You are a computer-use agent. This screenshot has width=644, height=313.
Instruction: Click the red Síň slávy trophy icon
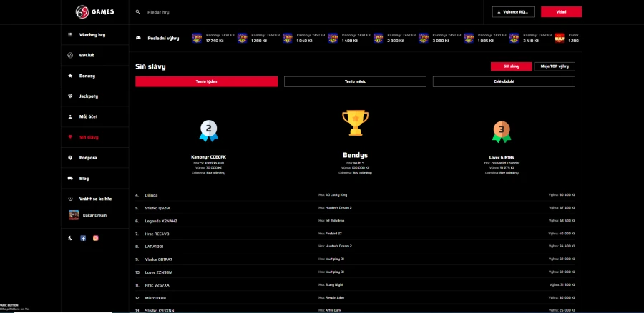click(x=70, y=137)
